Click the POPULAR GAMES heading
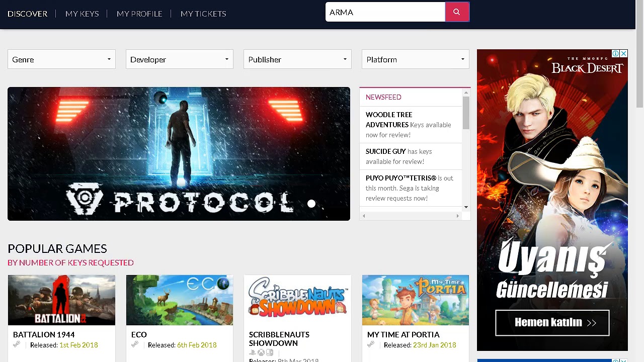Viewport: 644px width, 362px height. (x=57, y=248)
